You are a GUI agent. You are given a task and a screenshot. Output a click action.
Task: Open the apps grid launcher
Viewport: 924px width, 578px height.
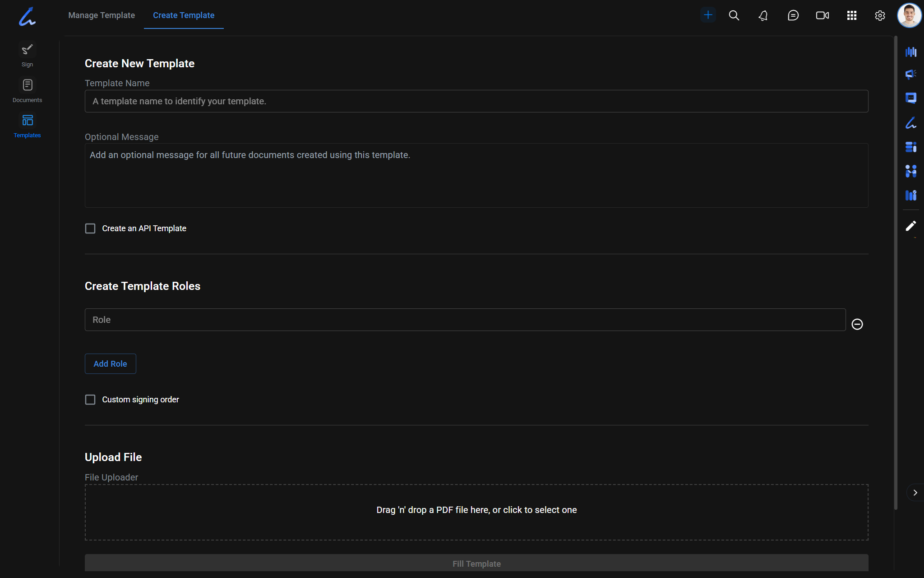(851, 15)
